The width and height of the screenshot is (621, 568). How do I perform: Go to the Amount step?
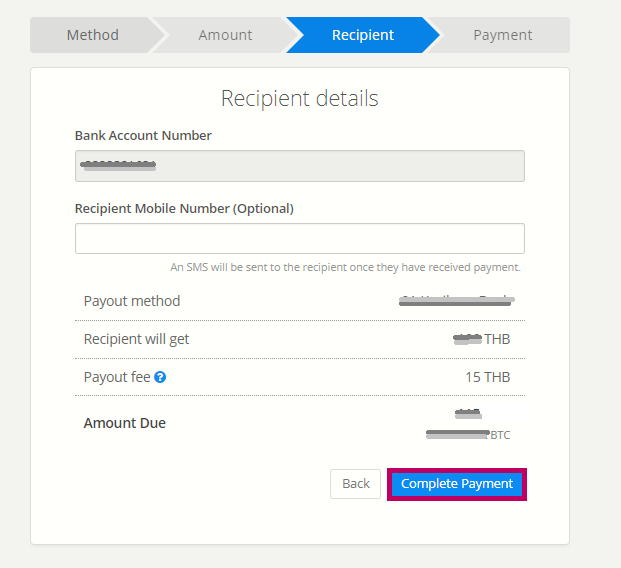point(225,35)
